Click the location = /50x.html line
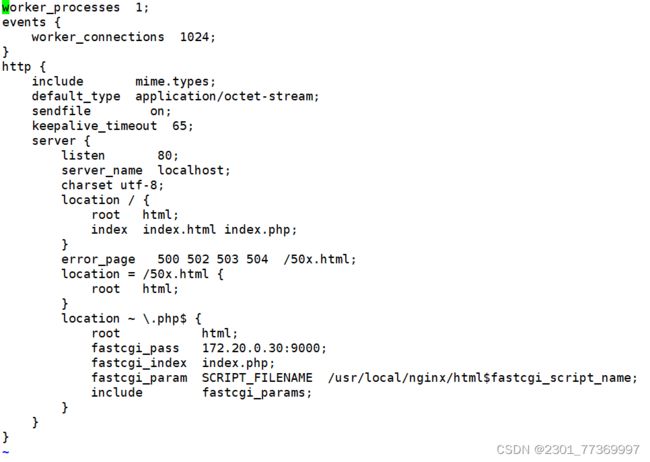 click(x=142, y=274)
